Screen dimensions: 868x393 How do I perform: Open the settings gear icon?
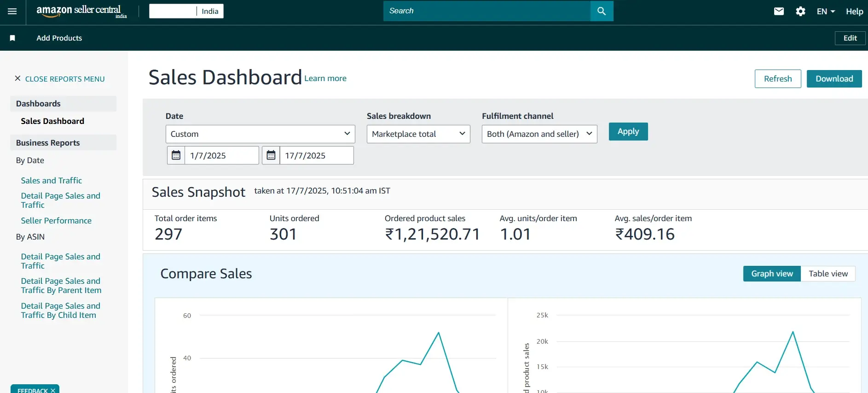point(800,12)
